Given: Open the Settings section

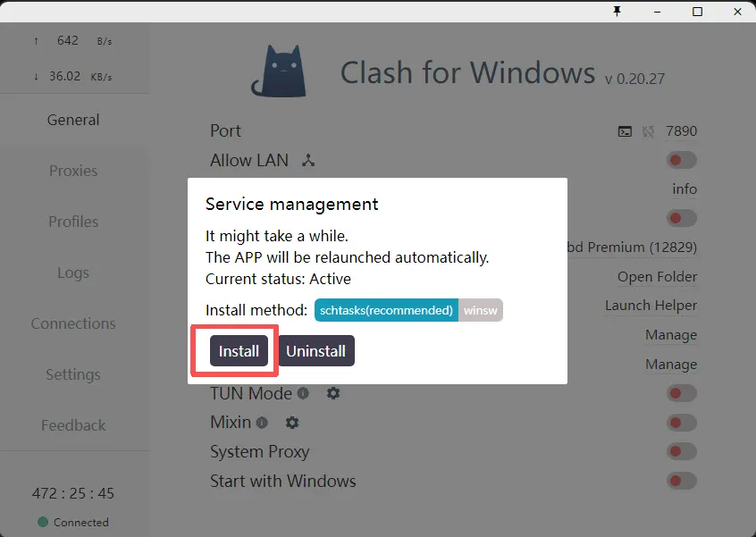Looking at the screenshot, I should click(x=73, y=374).
